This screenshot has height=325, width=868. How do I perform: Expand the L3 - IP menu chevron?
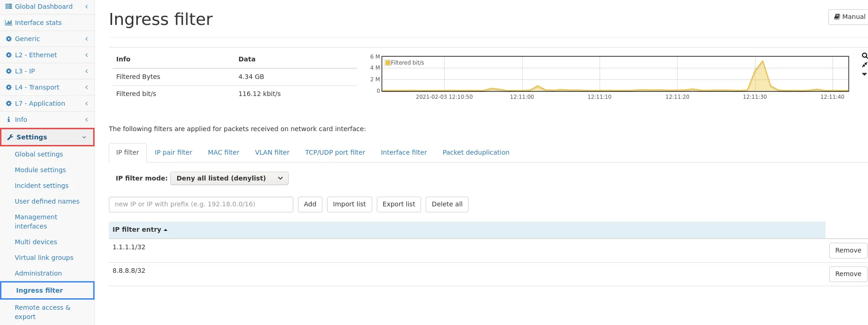point(86,71)
